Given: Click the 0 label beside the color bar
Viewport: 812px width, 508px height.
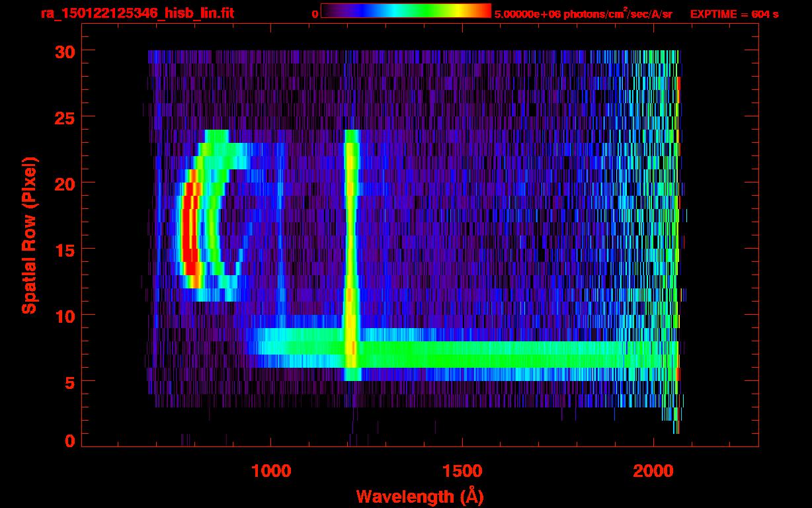Looking at the screenshot, I should click(x=315, y=14).
